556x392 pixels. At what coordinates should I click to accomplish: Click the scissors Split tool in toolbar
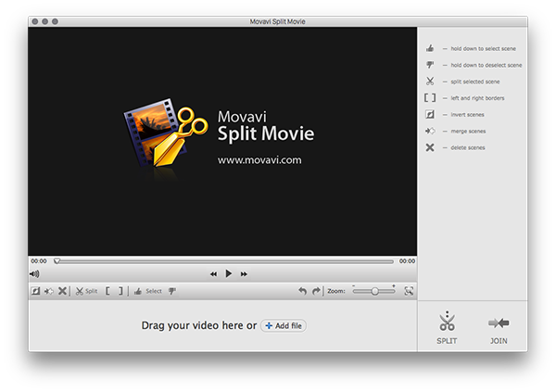[85, 291]
